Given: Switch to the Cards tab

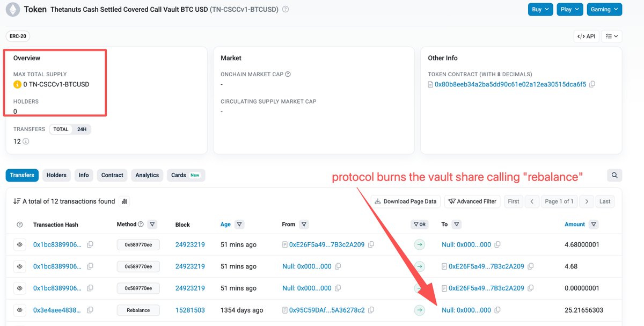Looking at the screenshot, I should pyautogui.click(x=186, y=175).
